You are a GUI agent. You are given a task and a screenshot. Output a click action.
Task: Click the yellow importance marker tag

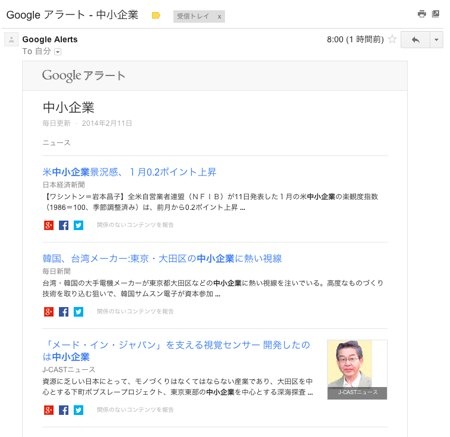(x=156, y=16)
